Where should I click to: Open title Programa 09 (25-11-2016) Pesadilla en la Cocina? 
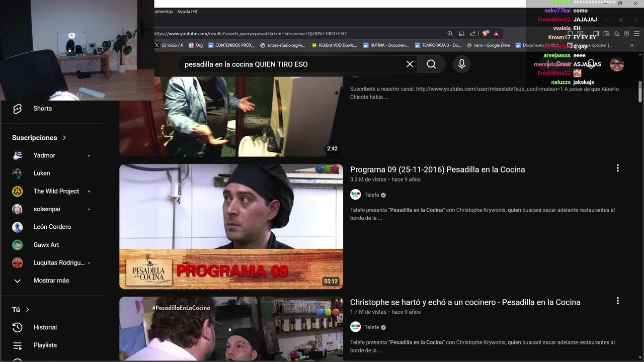pyautogui.click(x=437, y=169)
